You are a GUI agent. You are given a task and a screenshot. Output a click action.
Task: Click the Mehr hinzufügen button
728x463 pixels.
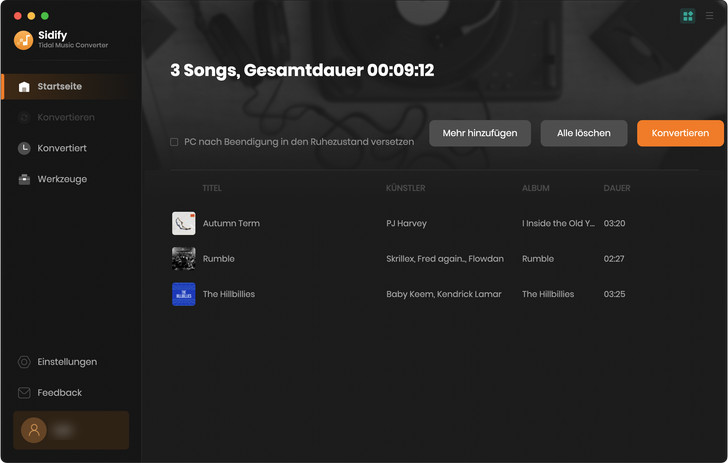(x=480, y=133)
